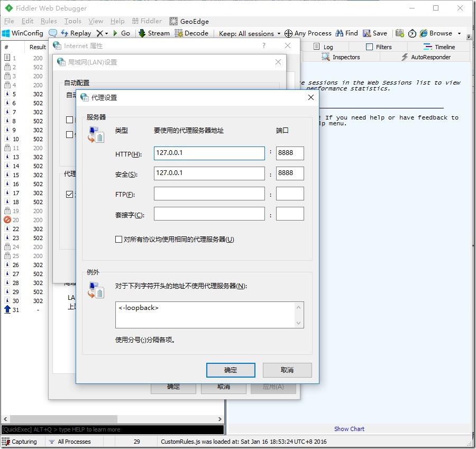Click the QuickExec command box

point(113,429)
